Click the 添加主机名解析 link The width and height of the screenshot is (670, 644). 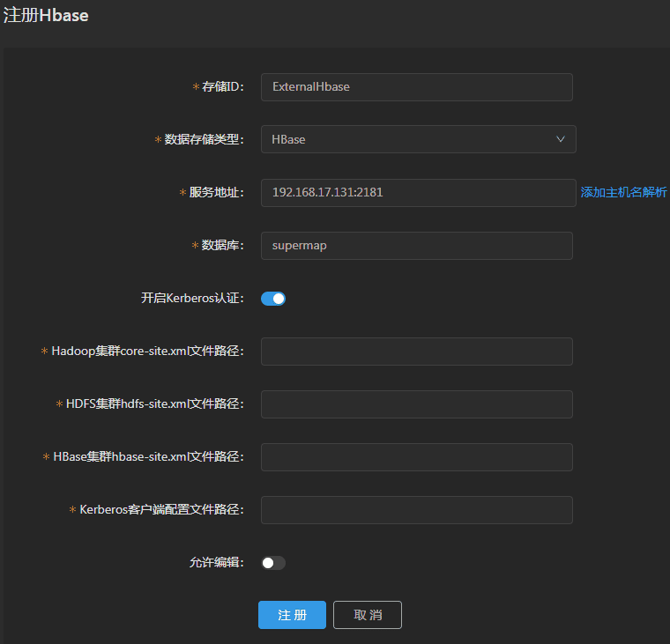point(623,192)
